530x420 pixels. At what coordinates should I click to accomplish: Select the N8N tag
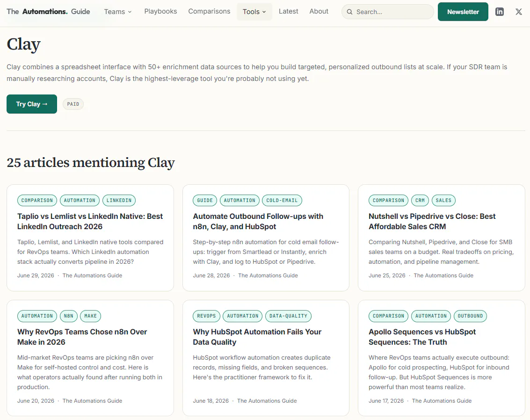(69, 316)
